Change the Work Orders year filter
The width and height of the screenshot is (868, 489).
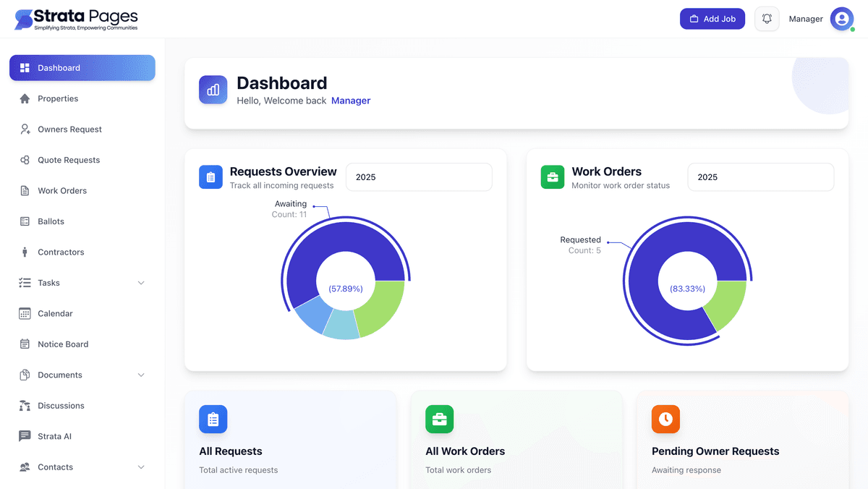(x=759, y=177)
